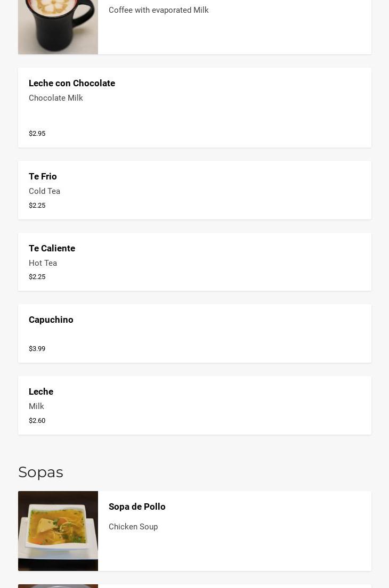Click the Chocolate Milk description
The width and height of the screenshot is (389, 588).
click(56, 98)
